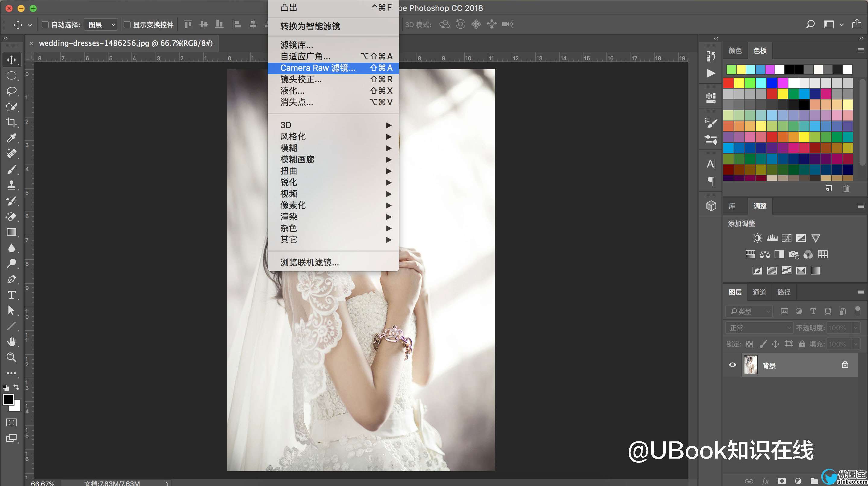Select the Crop tool
This screenshot has height=486, width=868.
pyautogui.click(x=11, y=122)
